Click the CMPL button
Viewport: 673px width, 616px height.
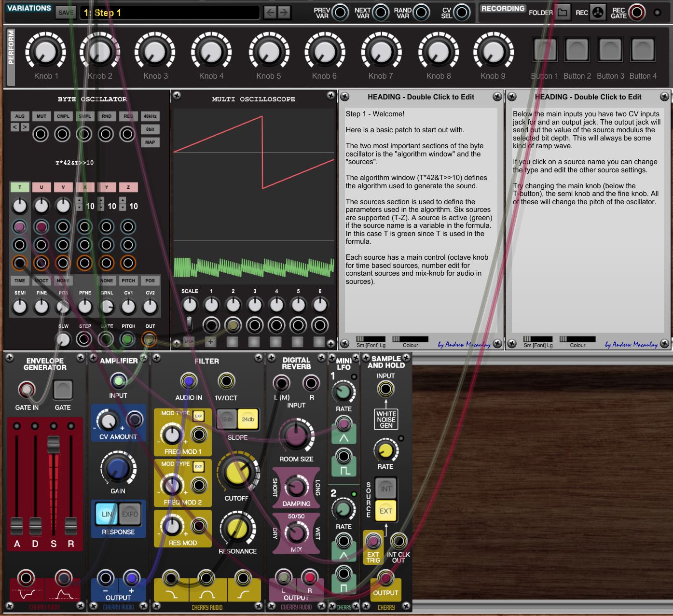(63, 116)
